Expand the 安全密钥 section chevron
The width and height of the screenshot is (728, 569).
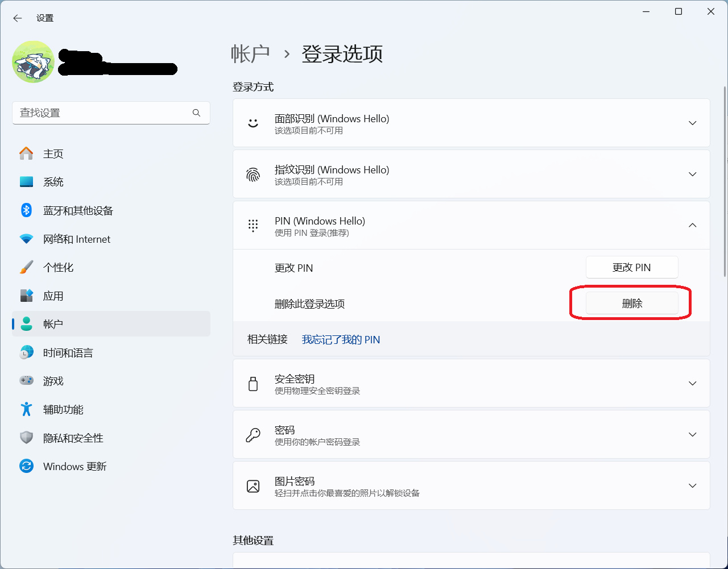point(693,383)
